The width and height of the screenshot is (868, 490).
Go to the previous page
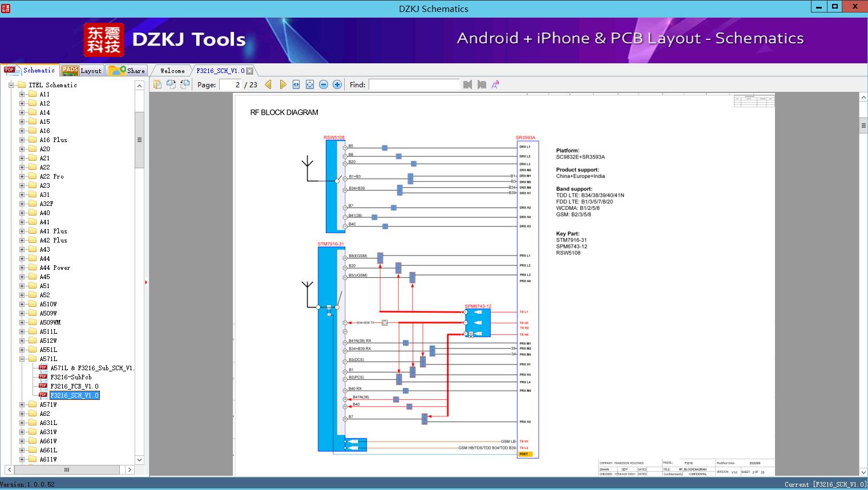[268, 84]
